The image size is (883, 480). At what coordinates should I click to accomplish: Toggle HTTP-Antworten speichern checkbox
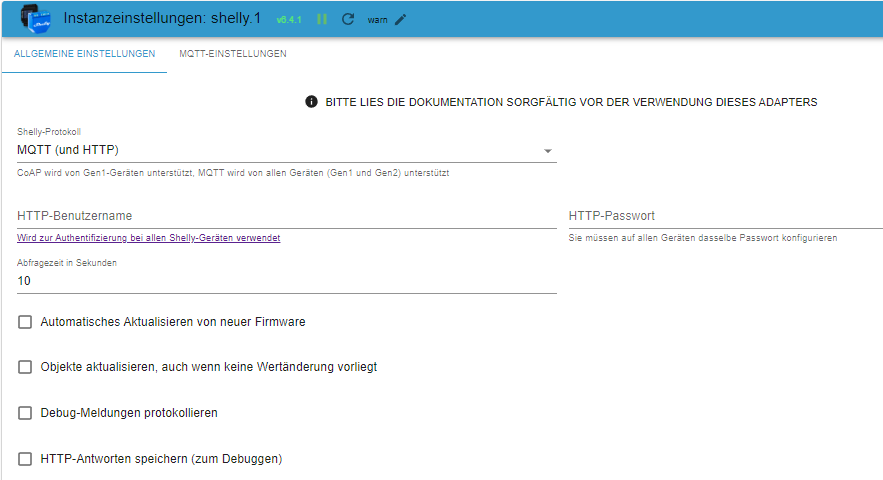pos(25,459)
